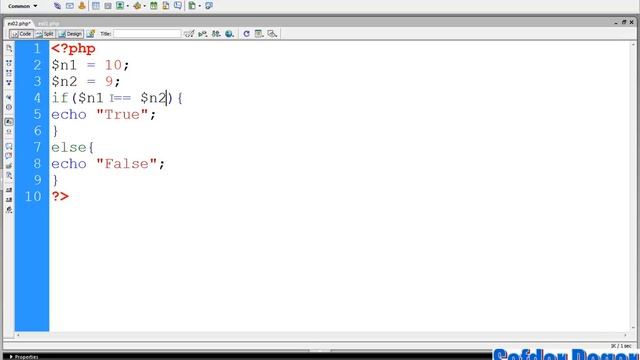640x360 pixels.
Task: Toggle Line Numbers in coding toolbar
Action: pyautogui.click(x=9, y=122)
